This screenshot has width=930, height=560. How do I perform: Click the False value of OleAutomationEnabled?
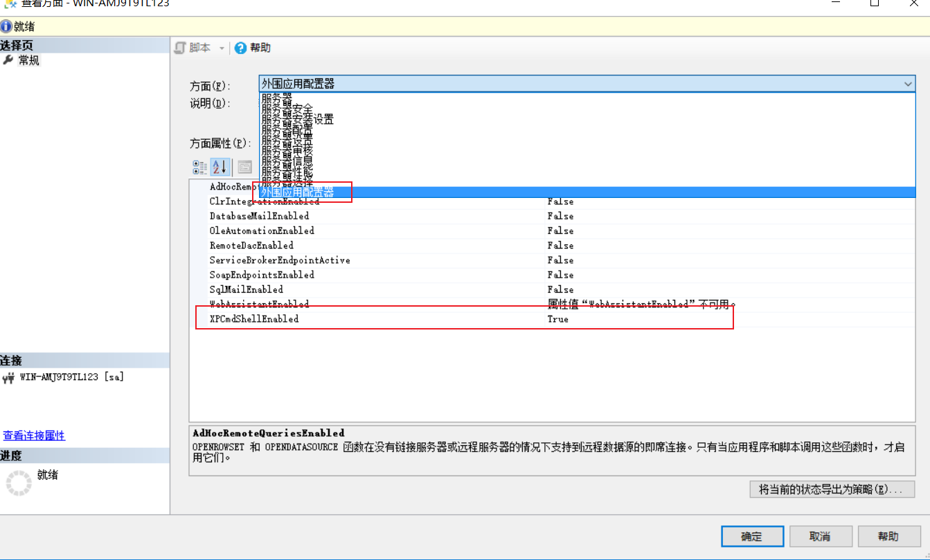point(560,231)
